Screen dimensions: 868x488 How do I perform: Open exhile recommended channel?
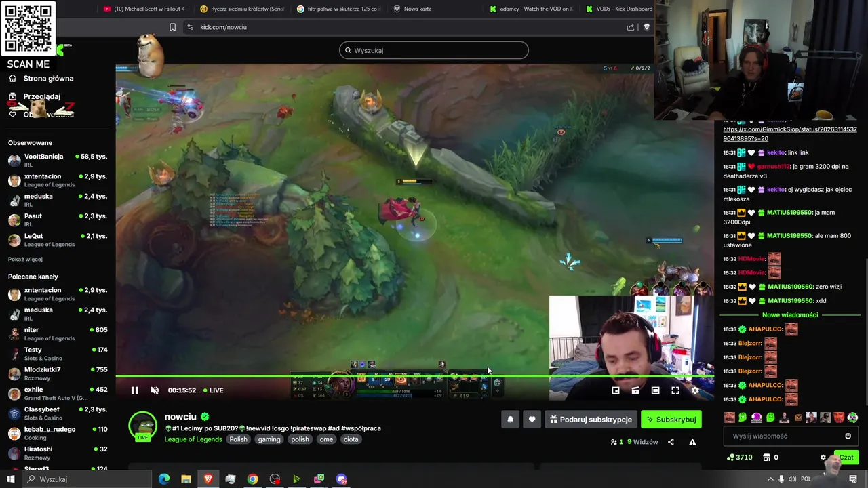[x=58, y=393]
